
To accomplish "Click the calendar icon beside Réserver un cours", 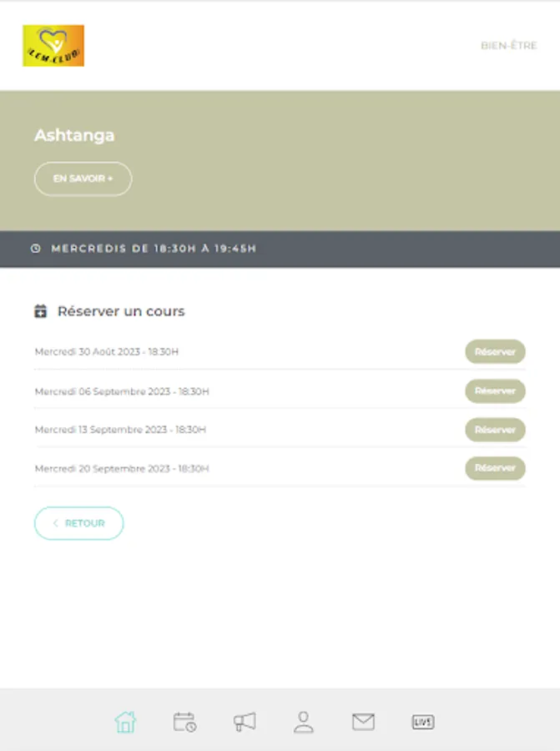I will (x=40, y=311).
